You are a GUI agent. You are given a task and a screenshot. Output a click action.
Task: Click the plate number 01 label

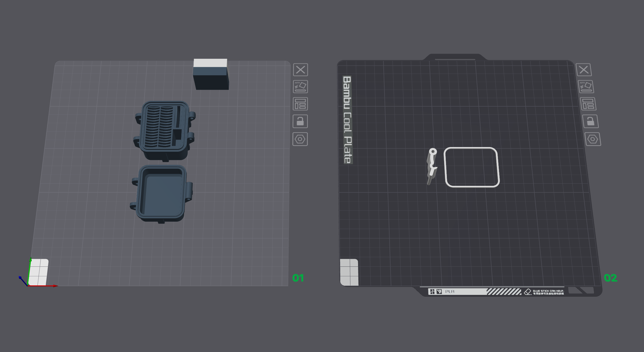pyautogui.click(x=298, y=278)
